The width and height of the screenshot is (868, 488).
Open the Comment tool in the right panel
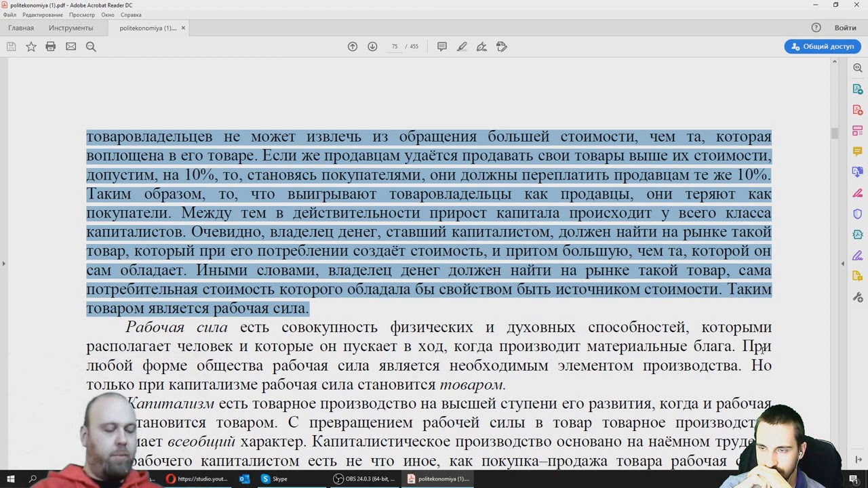tap(858, 152)
